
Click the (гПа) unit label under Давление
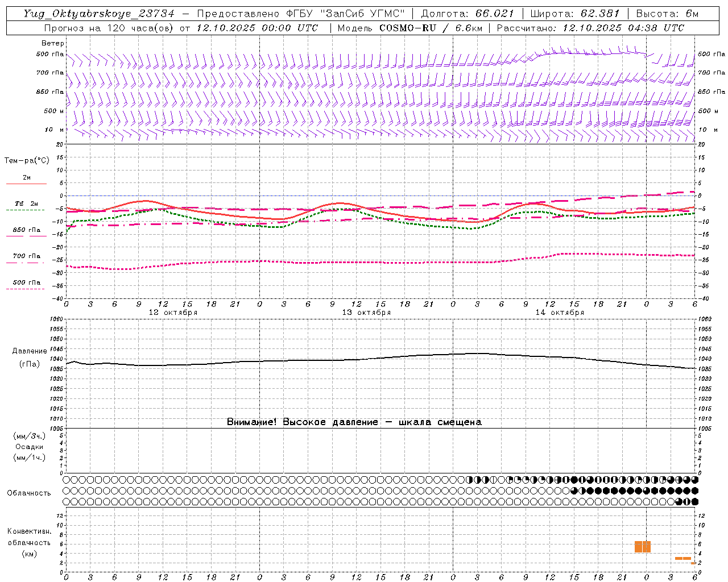click(30, 364)
